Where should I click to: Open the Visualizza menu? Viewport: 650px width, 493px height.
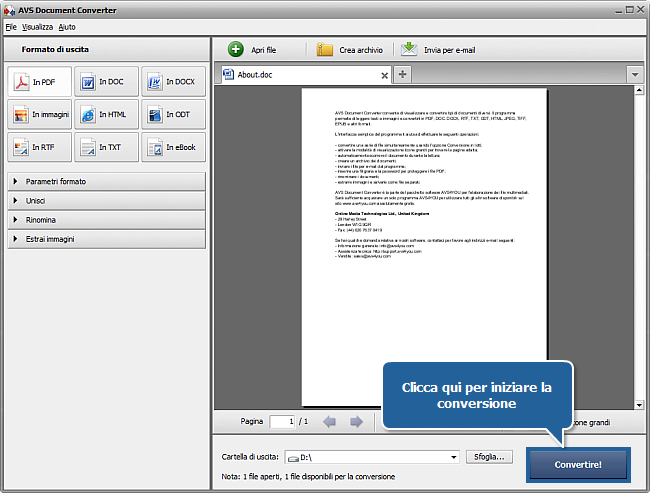[37, 27]
